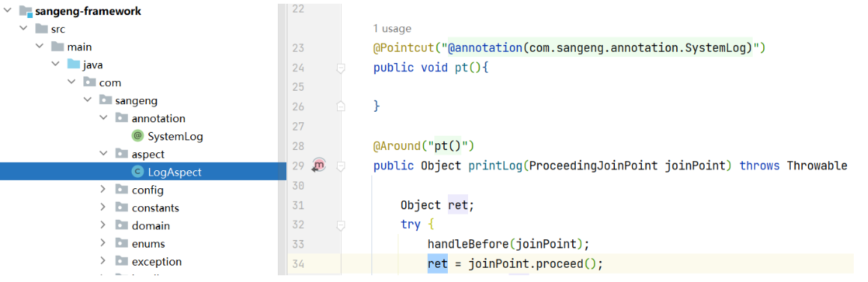Collapse the main folder chevron
Image resolution: width=868 pixels, height=282 pixels.
pyautogui.click(x=39, y=46)
